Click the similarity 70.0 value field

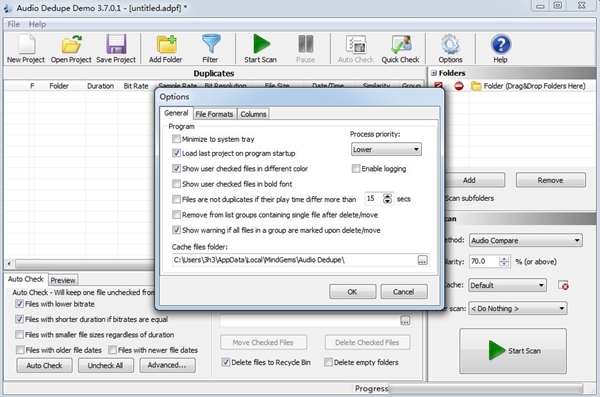tap(484, 261)
